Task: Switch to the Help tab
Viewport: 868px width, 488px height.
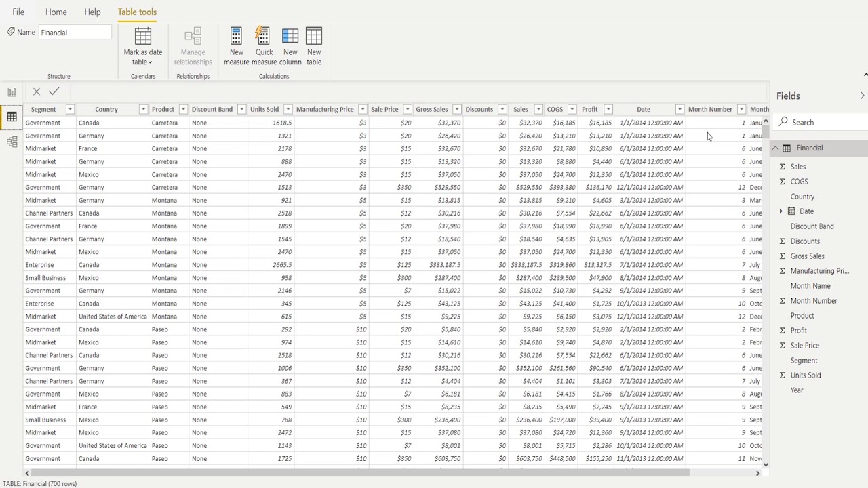Action: point(92,12)
